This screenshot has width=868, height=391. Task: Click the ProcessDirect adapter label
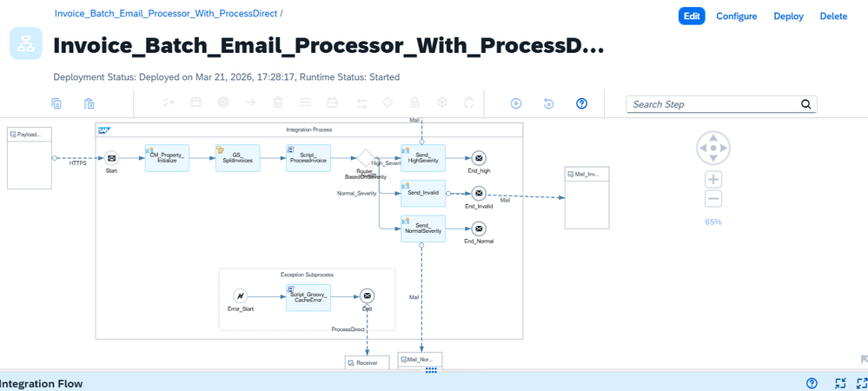(348, 329)
